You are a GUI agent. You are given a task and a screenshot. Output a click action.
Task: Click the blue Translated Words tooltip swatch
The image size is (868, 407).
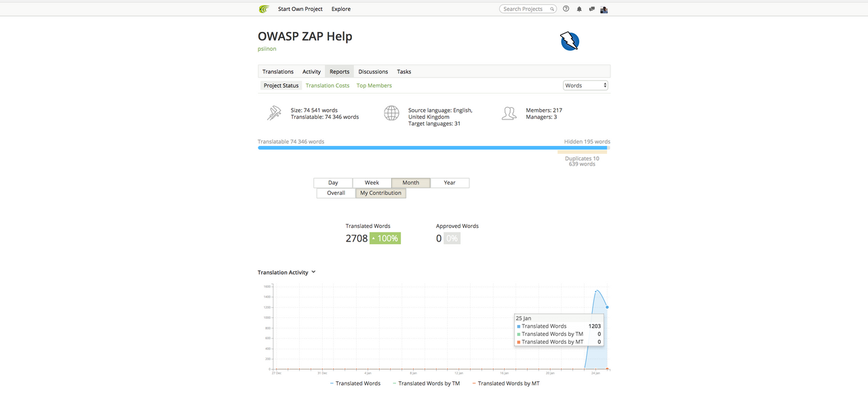[519, 326]
